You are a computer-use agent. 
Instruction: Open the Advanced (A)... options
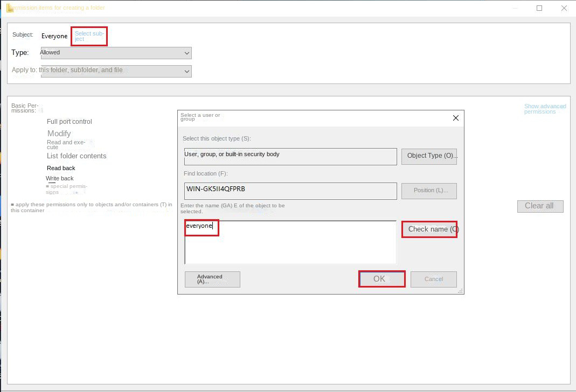point(212,279)
